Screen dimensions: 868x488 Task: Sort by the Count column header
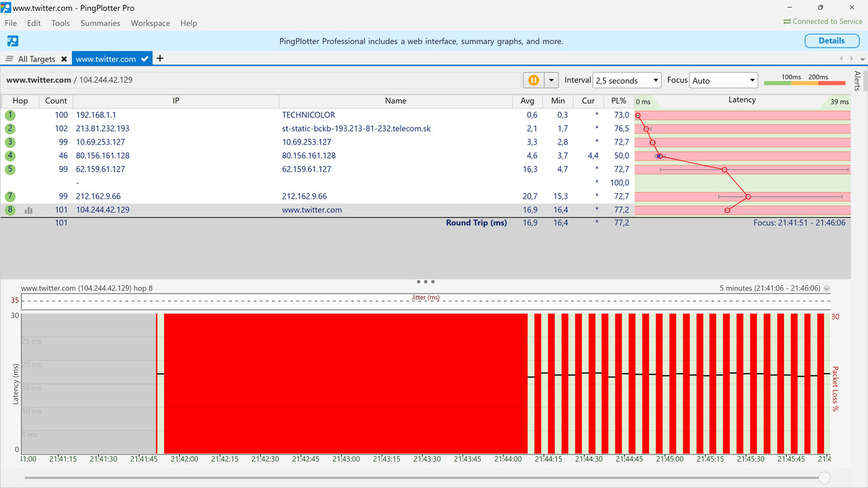(56, 100)
